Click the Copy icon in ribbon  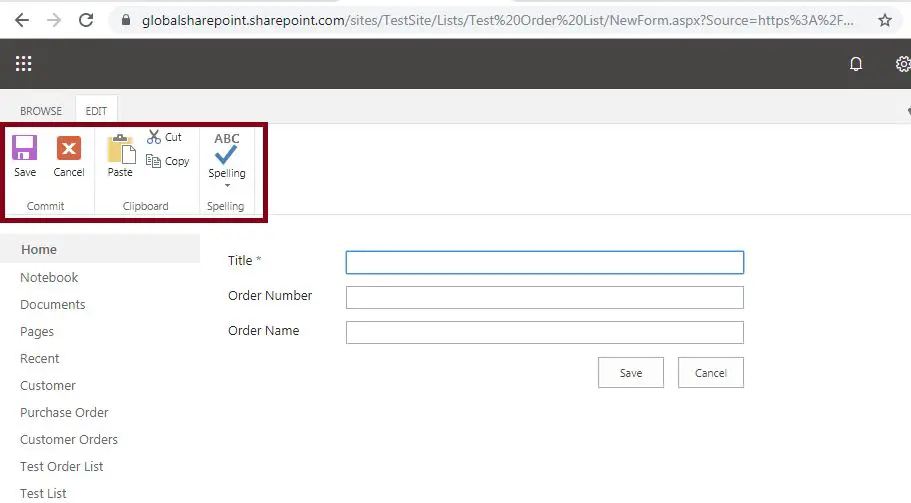(153, 161)
